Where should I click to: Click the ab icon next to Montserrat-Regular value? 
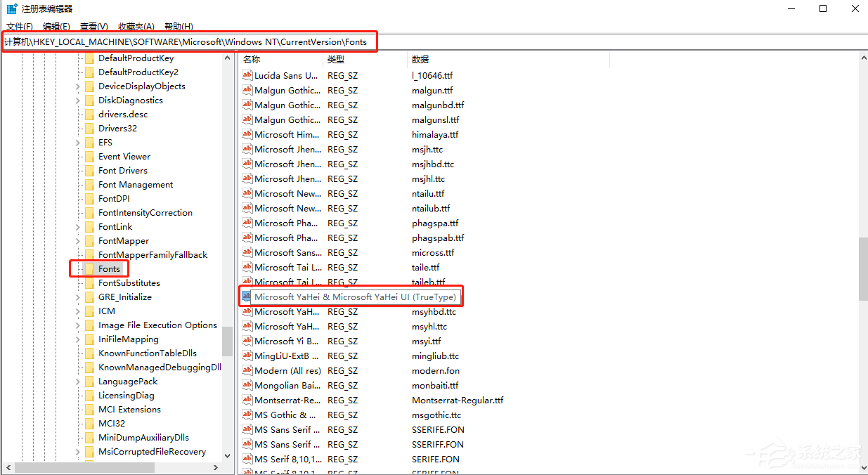click(x=246, y=400)
